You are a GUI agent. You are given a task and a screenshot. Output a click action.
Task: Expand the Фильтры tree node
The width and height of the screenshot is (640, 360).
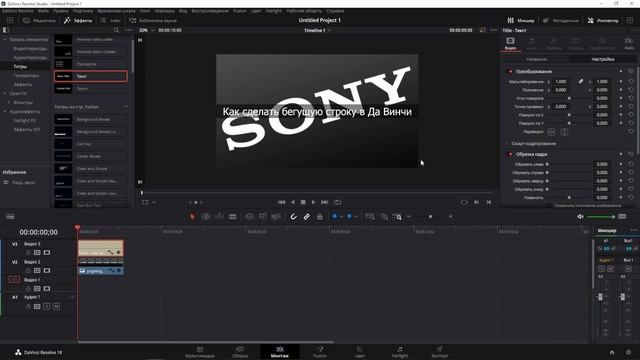coord(9,102)
